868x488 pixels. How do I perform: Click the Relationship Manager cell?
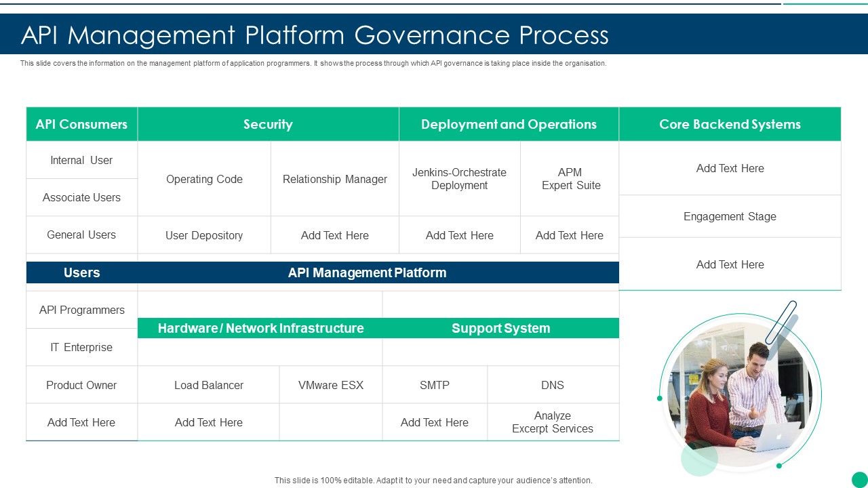335,179
